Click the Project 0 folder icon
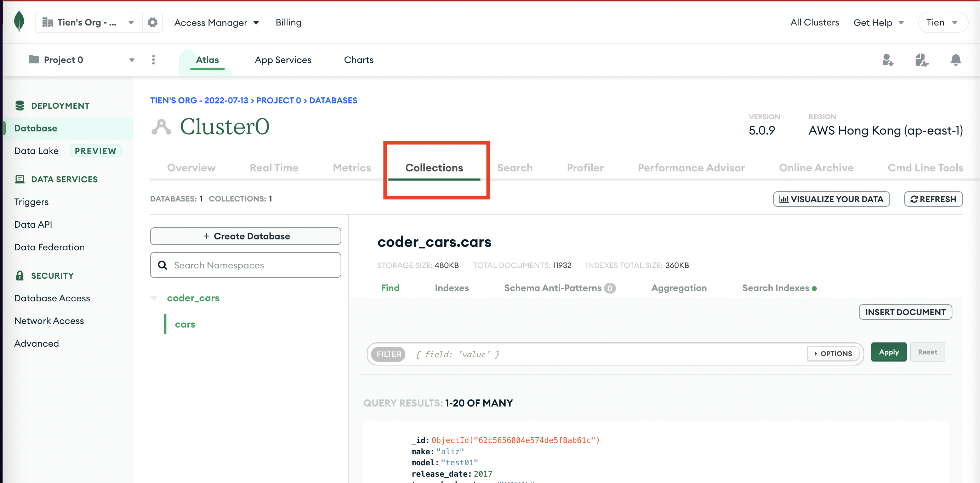 [x=34, y=59]
